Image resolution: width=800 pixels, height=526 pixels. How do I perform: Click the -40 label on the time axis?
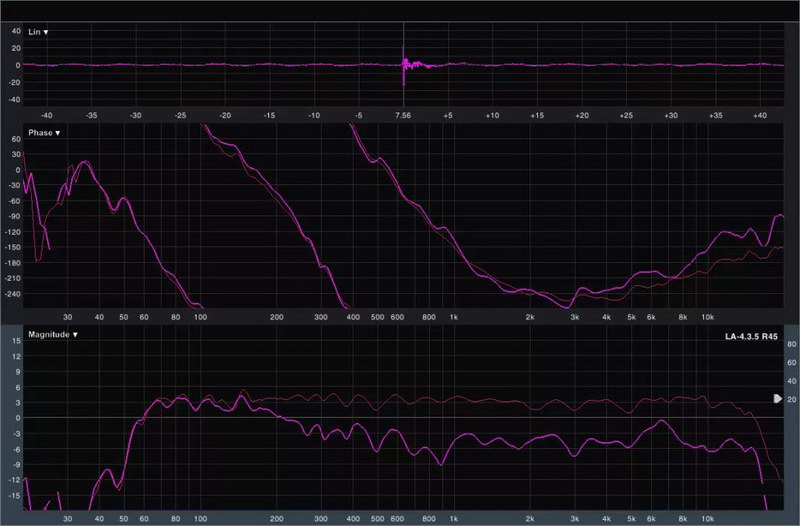[x=46, y=115]
